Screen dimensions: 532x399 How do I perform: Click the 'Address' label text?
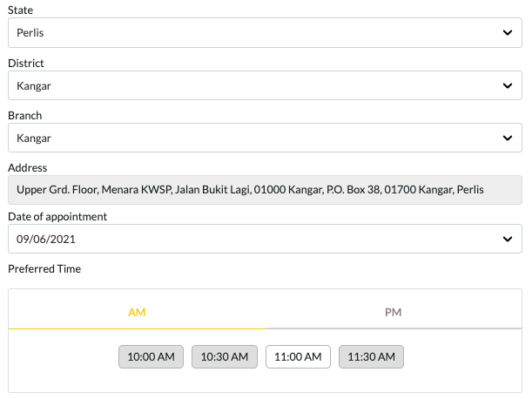tap(28, 168)
